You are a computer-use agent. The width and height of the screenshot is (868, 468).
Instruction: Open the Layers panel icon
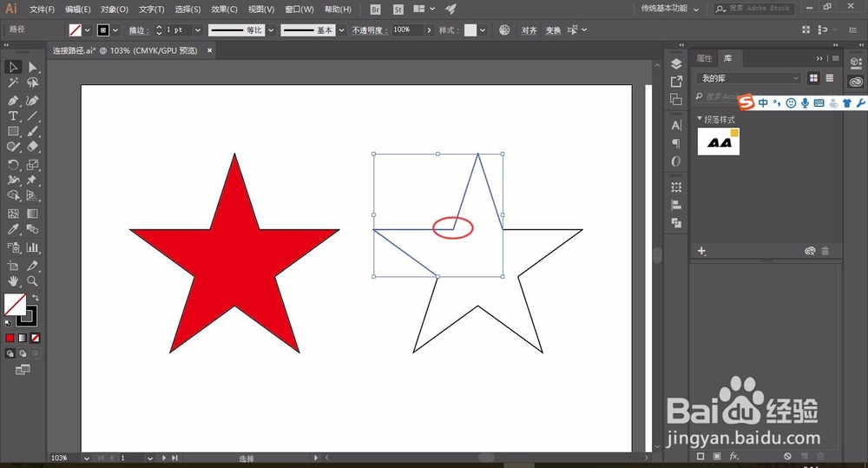point(676,63)
